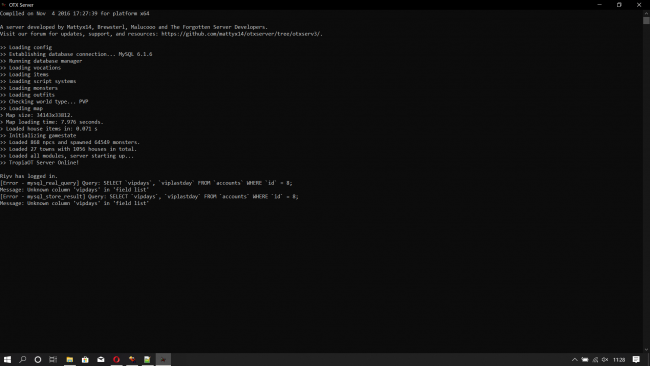The height and width of the screenshot is (366, 650).
Task: Check the battery status tray icon
Action: coord(585,359)
